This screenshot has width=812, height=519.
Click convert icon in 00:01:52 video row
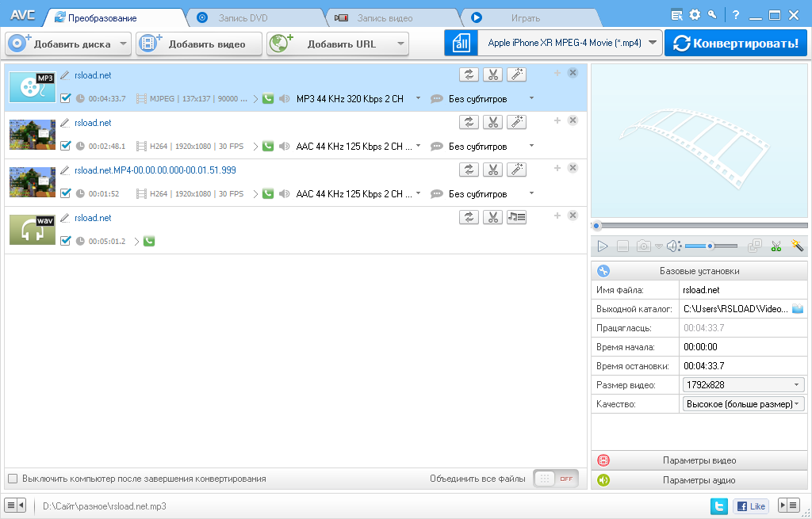click(x=469, y=170)
